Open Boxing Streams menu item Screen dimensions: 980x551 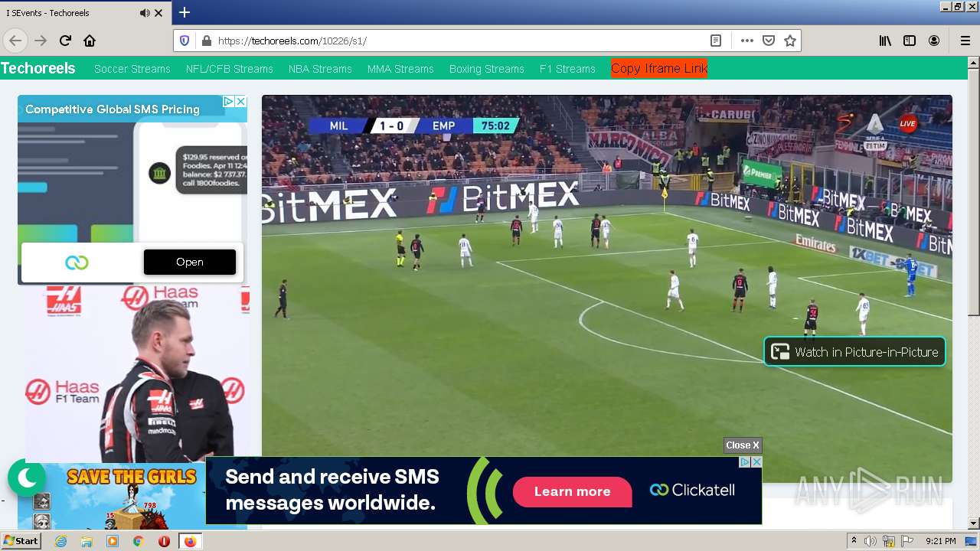[x=487, y=69]
